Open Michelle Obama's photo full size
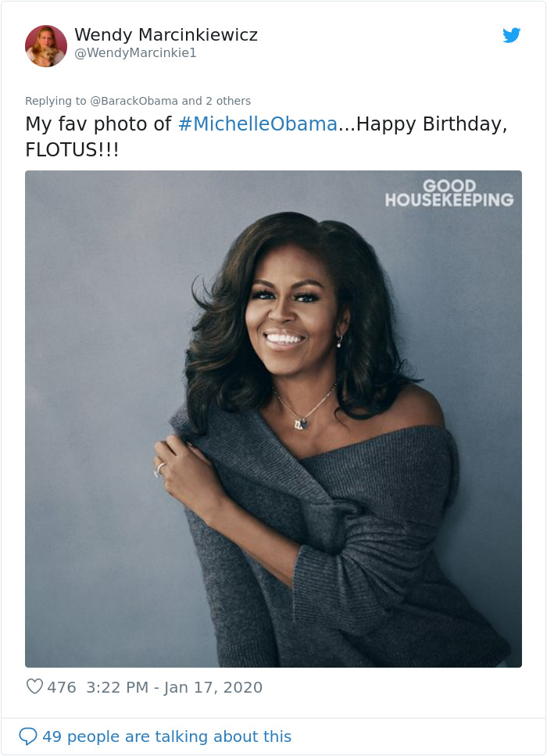 coord(273,418)
